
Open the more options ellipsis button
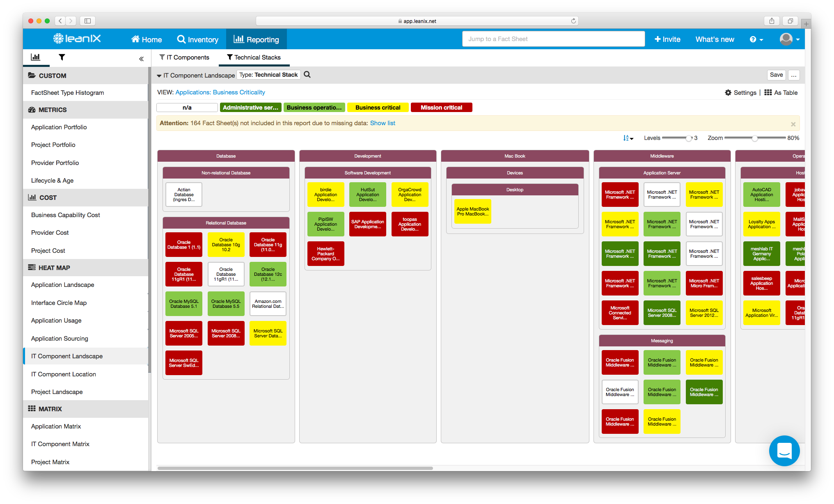click(x=794, y=75)
